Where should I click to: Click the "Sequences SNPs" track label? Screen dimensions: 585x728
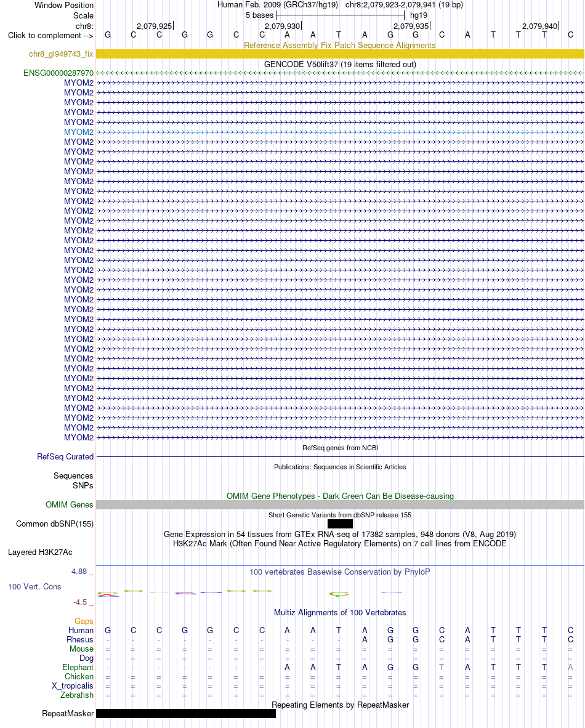click(x=73, y=480)
